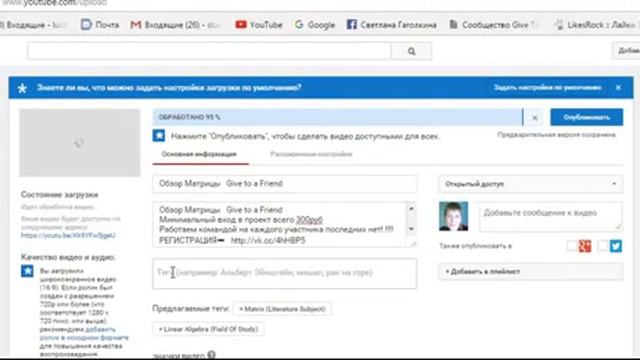The height and width of the screenshot is (360, 640).
Task: Click the YouTube search input box
Action: click(x=209, y=51)
